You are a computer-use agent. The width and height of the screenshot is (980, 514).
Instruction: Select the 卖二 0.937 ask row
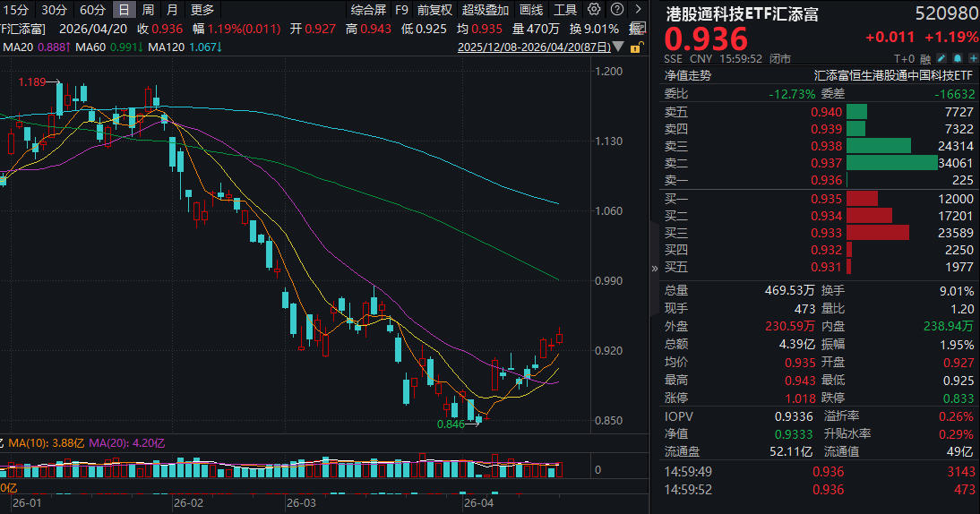[x=819, y=163]
